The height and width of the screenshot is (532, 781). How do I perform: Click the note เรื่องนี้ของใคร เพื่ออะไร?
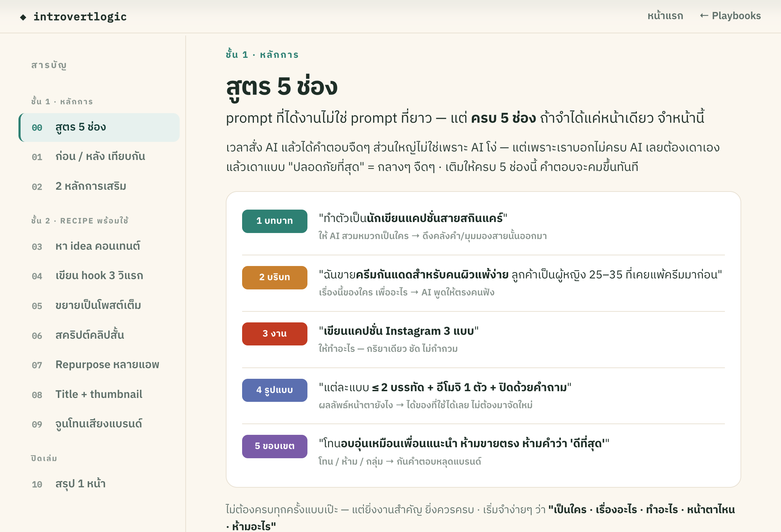coord(406,292)
